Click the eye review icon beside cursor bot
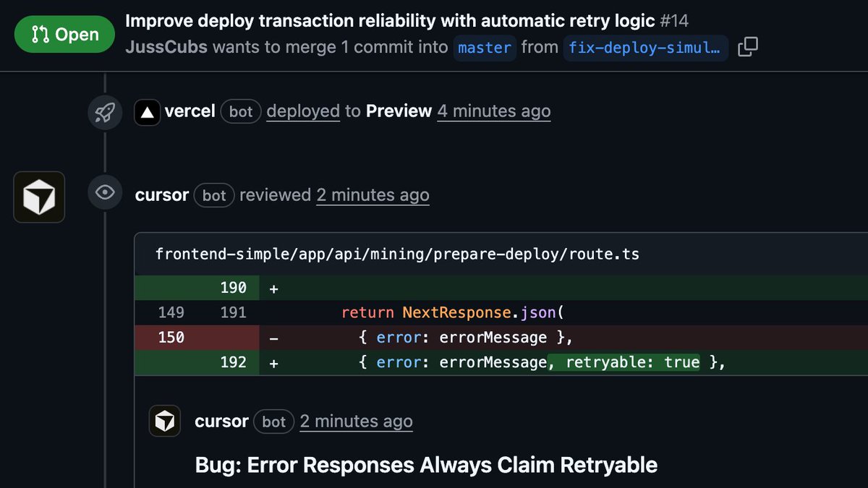868x488 pixels. click(x=106, y=192)
